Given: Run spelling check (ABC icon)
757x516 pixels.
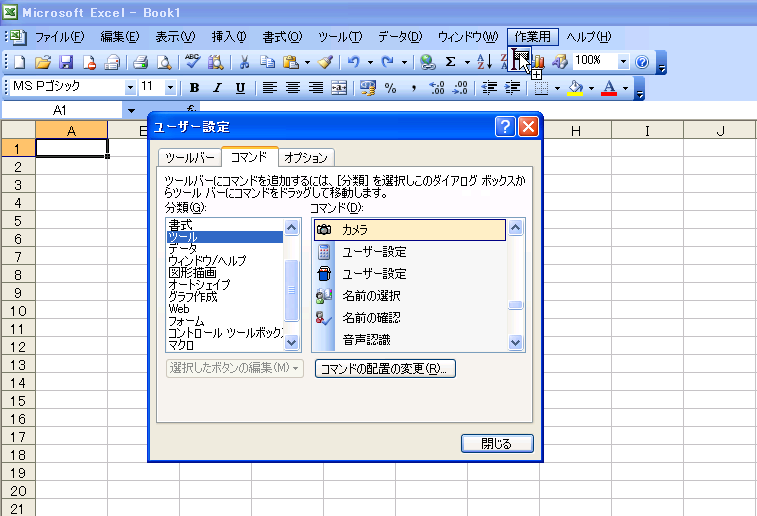Looking at the screenshot, I should click(x=193, y=62).
